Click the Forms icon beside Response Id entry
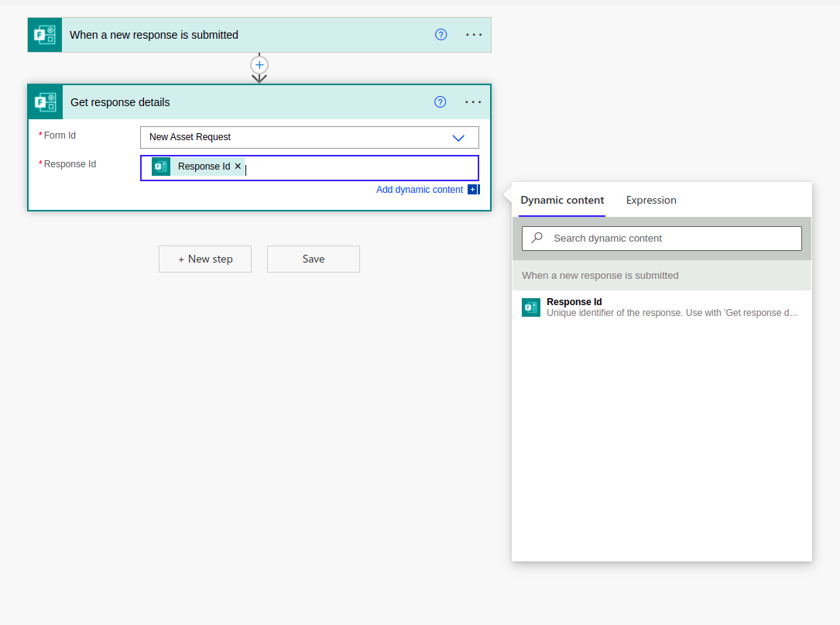The height and width of the screenshot is (625, 840). pyautogui.click(x=160, y=166)
